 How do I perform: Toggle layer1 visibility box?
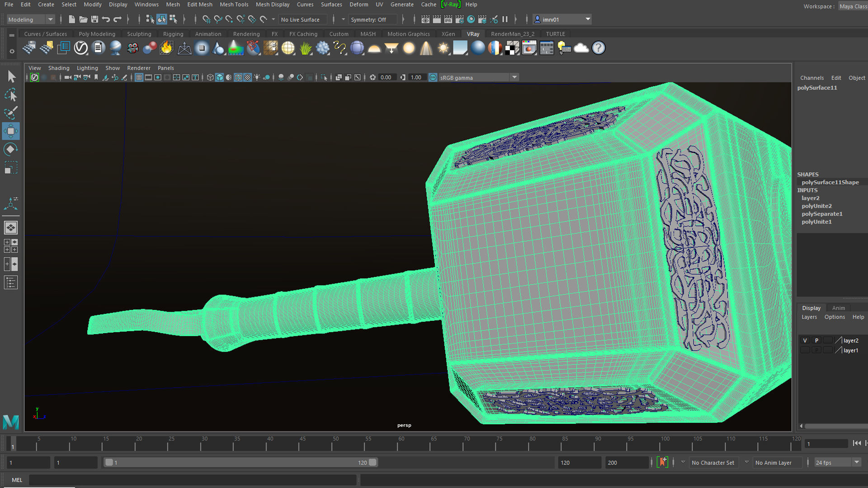coord(805,350)
